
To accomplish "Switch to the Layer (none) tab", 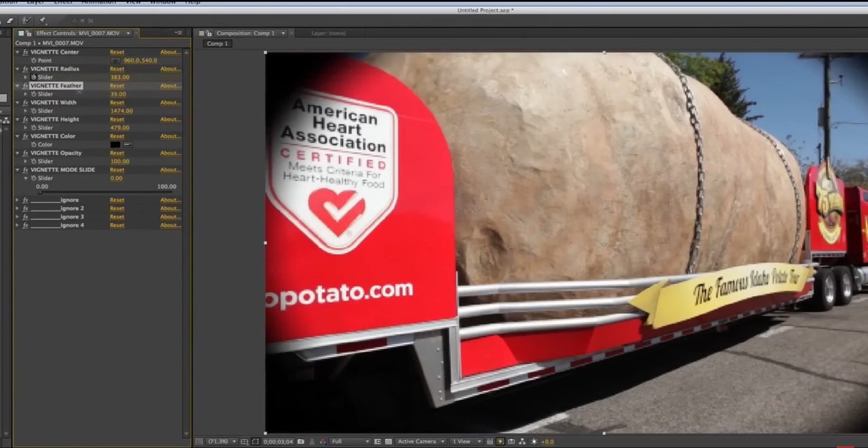I will click(x=328, y=33).
